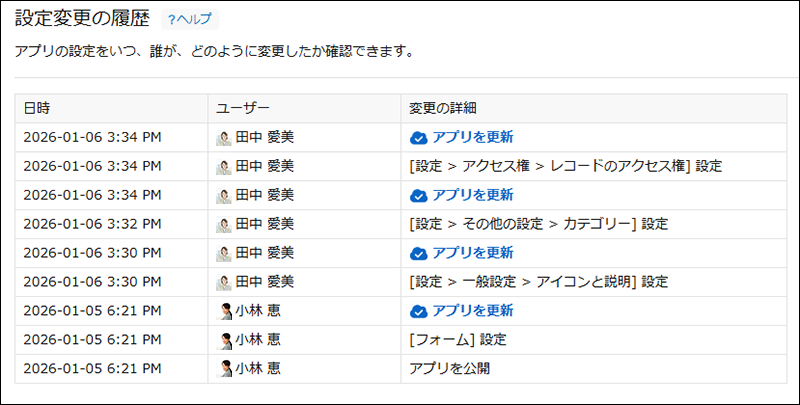Click レコードのアクセス権 設定 detail text
The image size is (800, 405).
click(x=565, y=166)
